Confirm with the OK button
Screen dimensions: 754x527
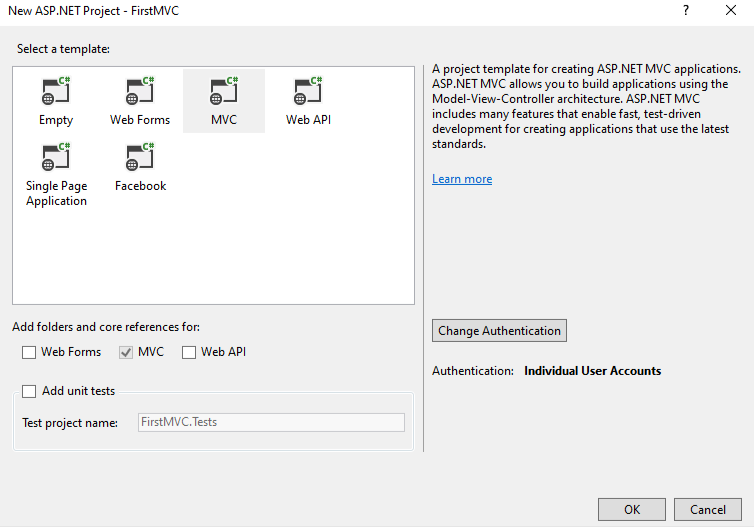(632, 510)
